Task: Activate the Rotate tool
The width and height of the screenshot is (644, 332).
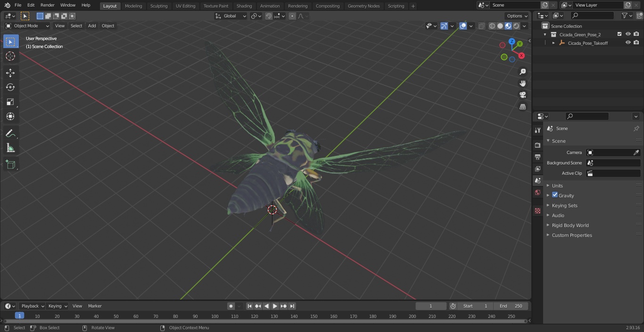Action: click(10, 87)
